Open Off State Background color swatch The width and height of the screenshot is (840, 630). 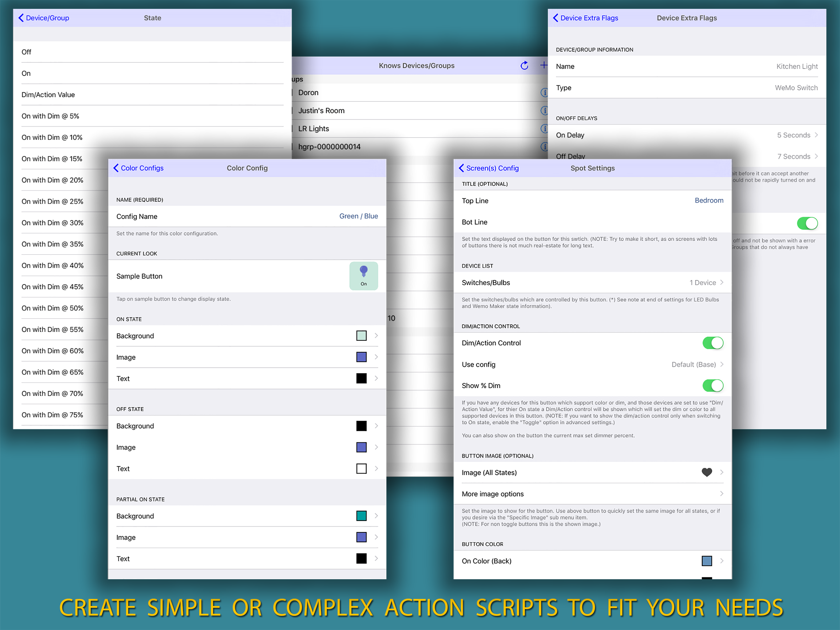point(361,425)
